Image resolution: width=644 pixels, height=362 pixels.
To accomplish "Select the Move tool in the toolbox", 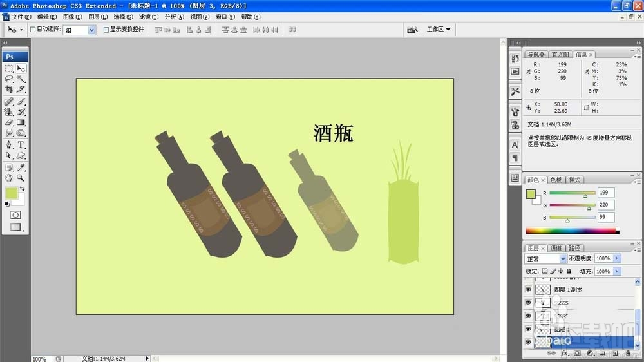I will pos(21,69).
